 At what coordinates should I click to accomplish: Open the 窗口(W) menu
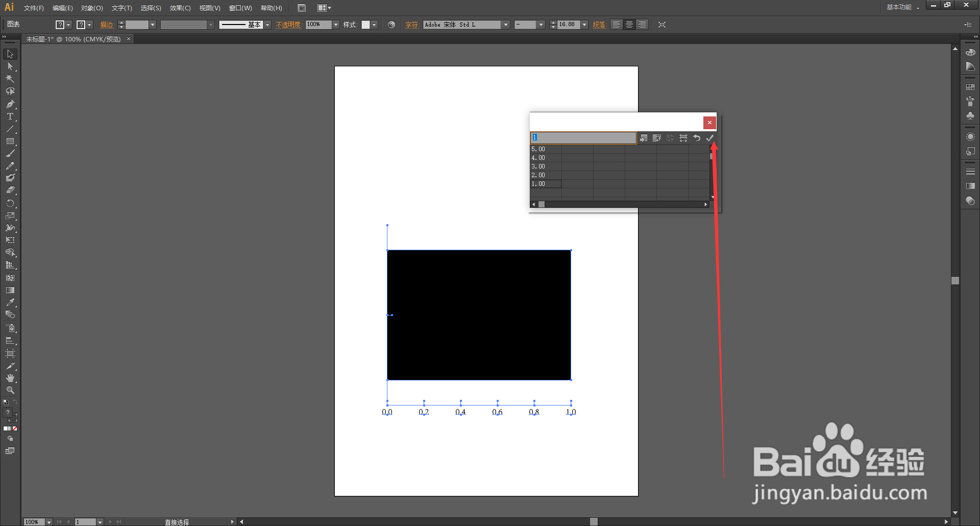tap(238, 8)
